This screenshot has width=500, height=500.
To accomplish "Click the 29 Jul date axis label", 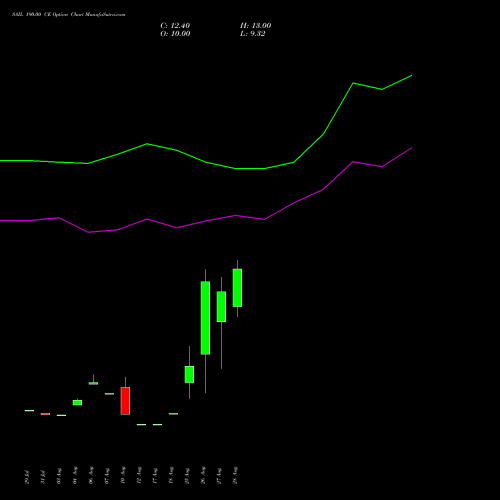I will (x=27, y=477).
